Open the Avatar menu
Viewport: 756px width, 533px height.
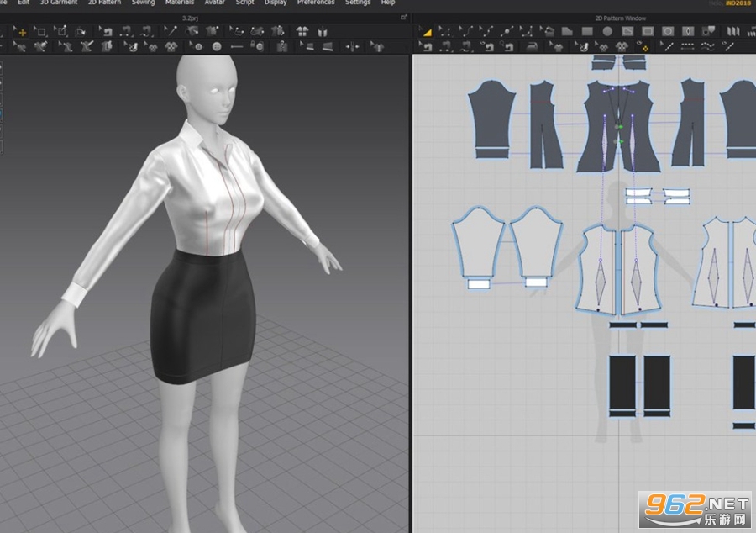214,3
